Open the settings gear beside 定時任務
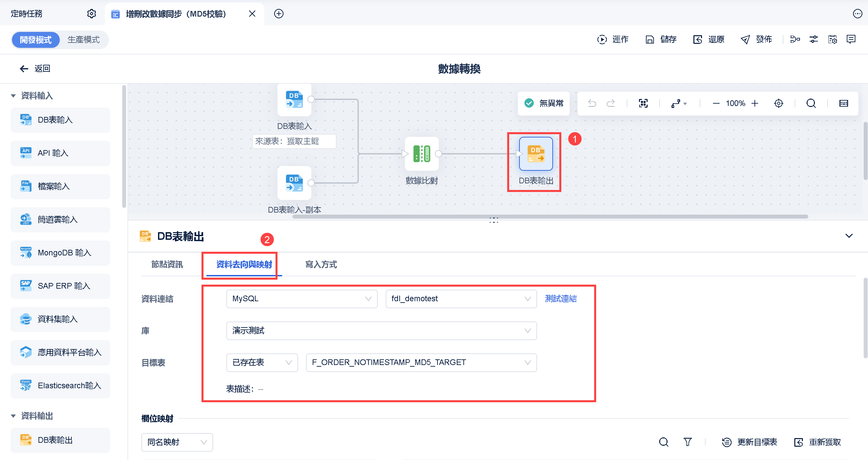 click(x=92, y=14)
